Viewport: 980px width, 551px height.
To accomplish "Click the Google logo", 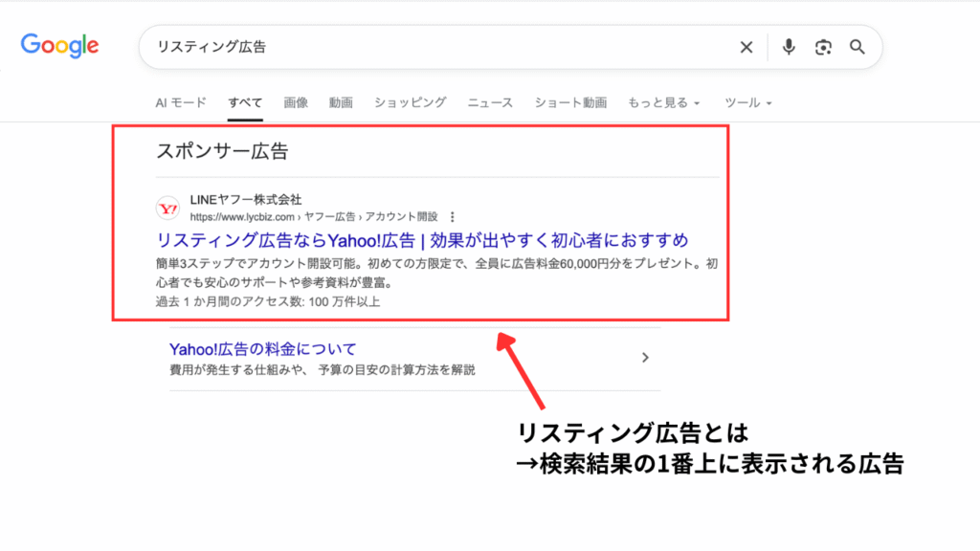I will pyautogui.click(x=59, y=46).
